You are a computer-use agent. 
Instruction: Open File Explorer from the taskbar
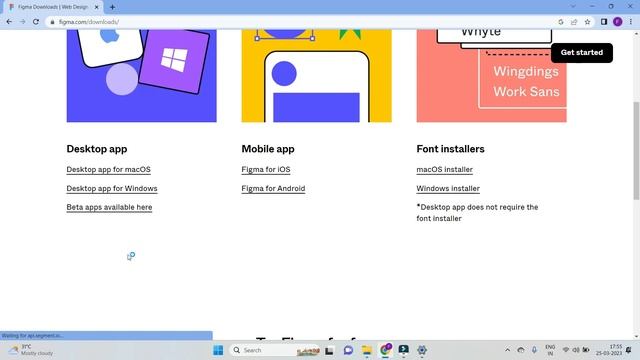[x=367, y=350]
